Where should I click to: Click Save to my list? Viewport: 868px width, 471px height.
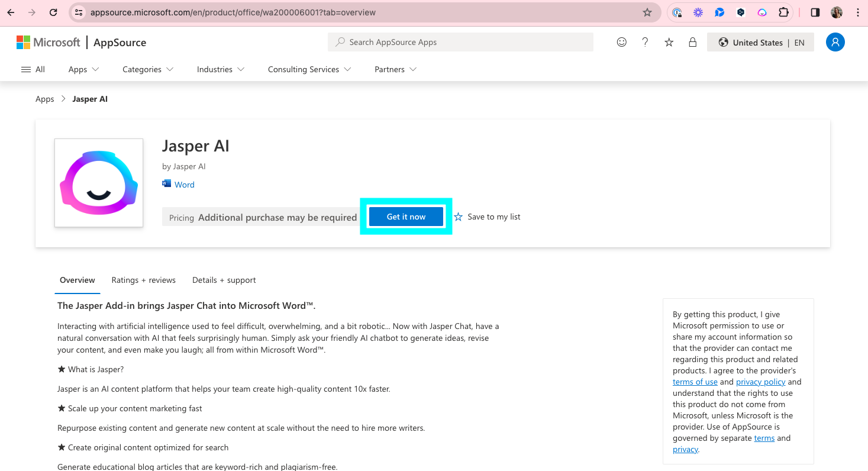(x=487, y=217)
